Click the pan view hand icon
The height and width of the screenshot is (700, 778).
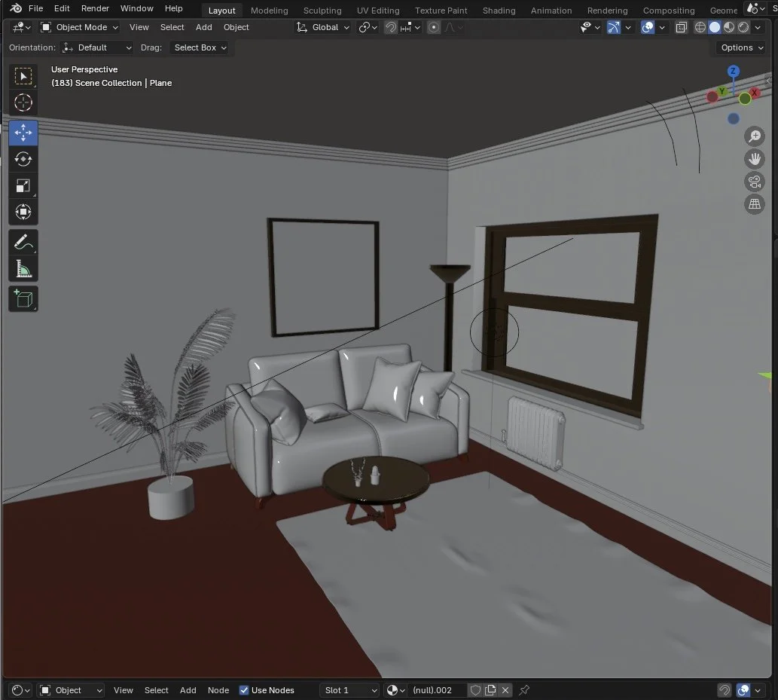pyautogui.click(x=754, y=159)
